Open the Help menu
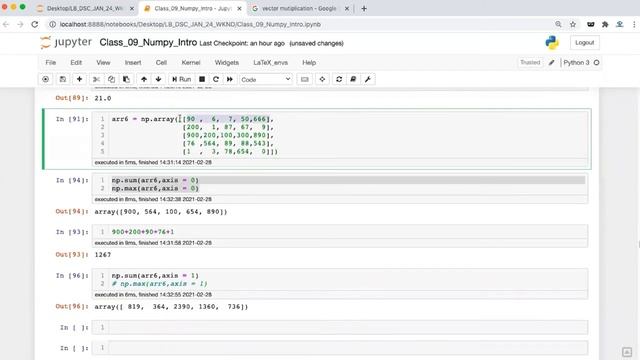Screen dimensions: 640x360 pyautogui.click(x=309, y=62)
